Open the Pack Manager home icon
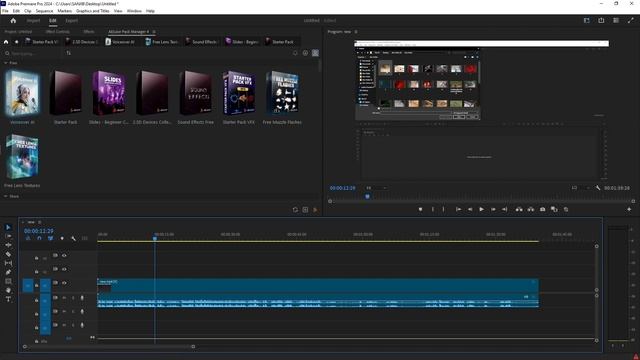 coord(6,42)
